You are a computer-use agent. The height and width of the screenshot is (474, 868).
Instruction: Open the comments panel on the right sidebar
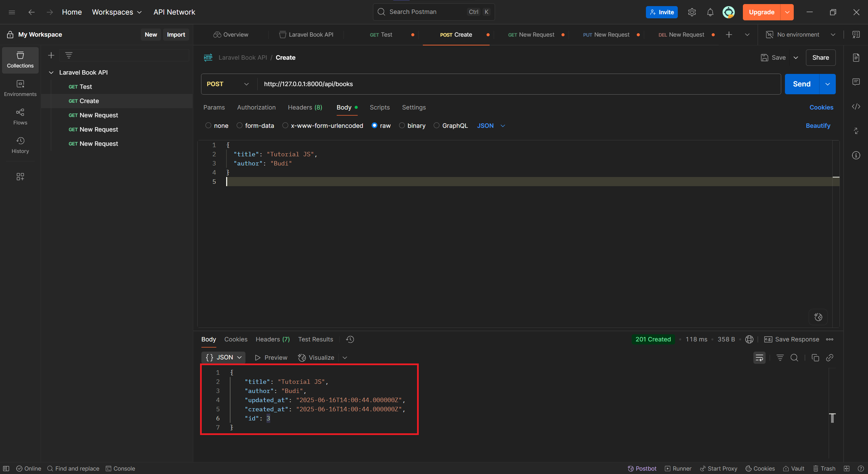(x=856, y=82)
